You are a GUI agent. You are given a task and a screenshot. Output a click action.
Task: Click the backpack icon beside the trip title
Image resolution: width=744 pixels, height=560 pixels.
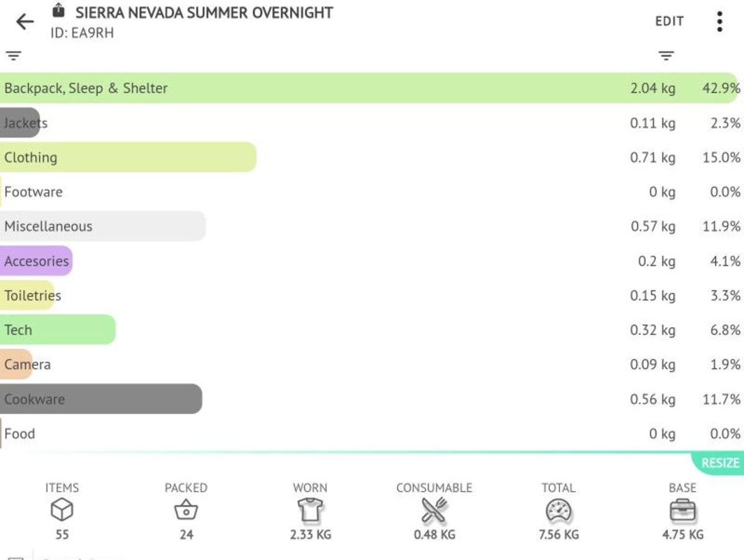(58, 11)
